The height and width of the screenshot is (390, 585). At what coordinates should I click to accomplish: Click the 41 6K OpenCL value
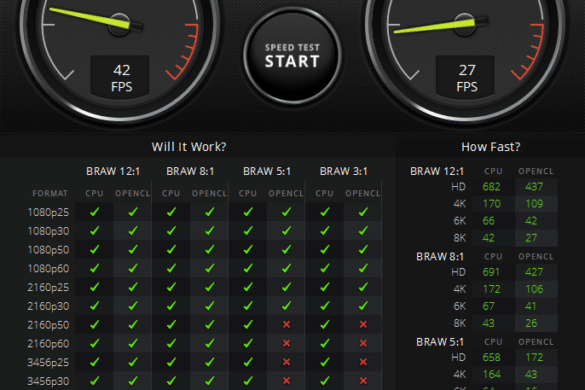(x=531, y=306)
